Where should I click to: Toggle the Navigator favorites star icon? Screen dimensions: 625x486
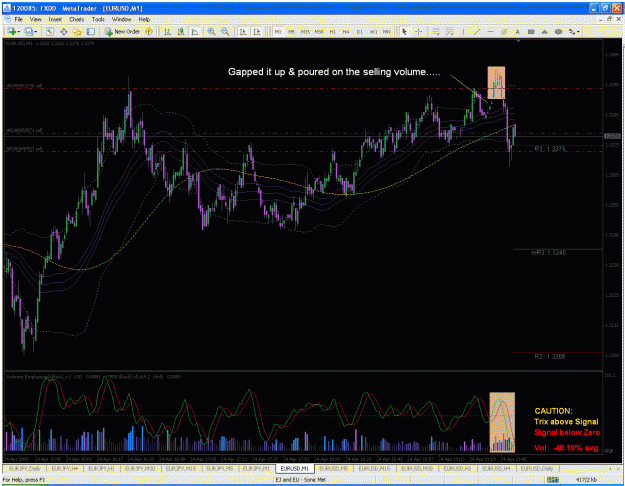(x=77, y=31)
